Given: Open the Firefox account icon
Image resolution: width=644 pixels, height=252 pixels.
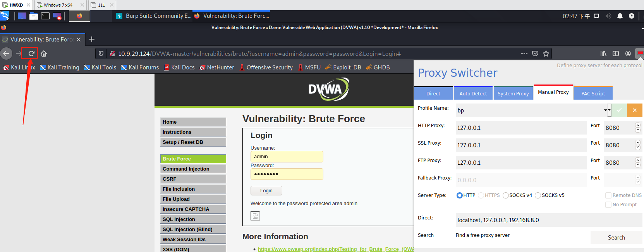Looking at the screenshot, I should tap(628, 54).
